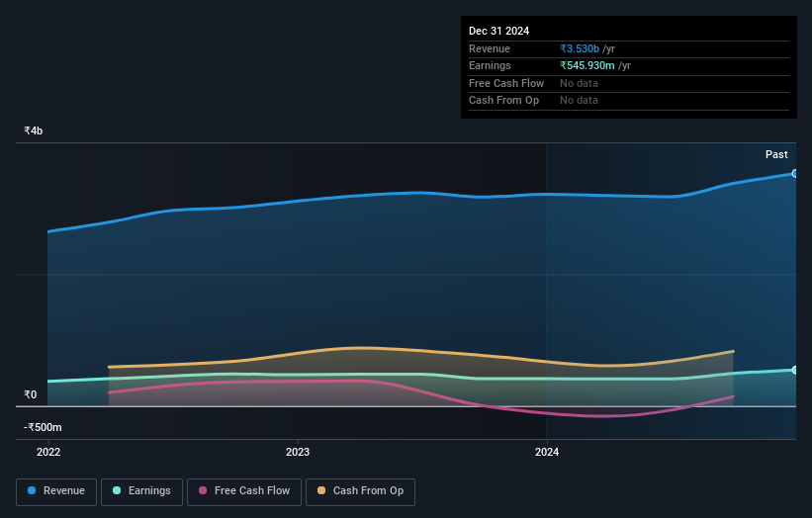
Task: Toggle the Earnings legend button
Action: tap(141, 491)
